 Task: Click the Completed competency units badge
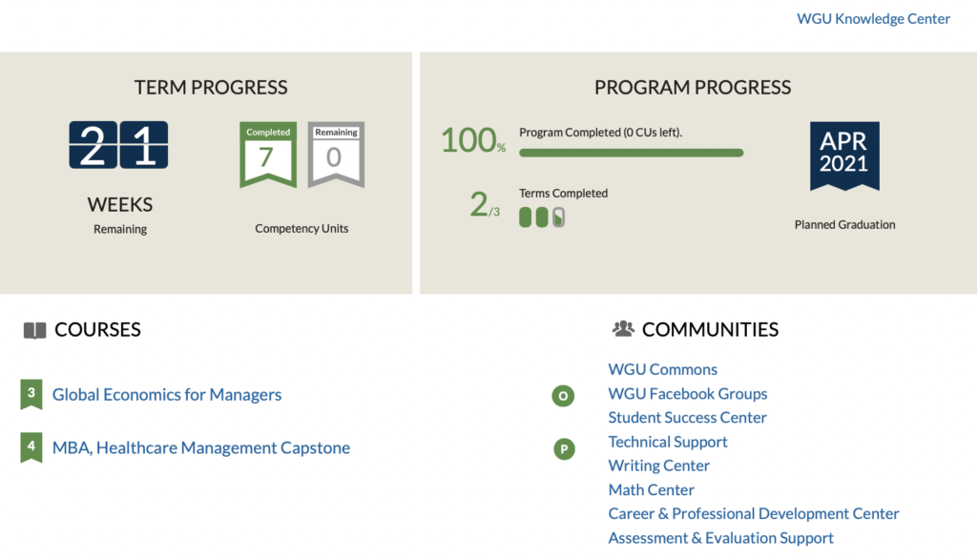(268, 154)
